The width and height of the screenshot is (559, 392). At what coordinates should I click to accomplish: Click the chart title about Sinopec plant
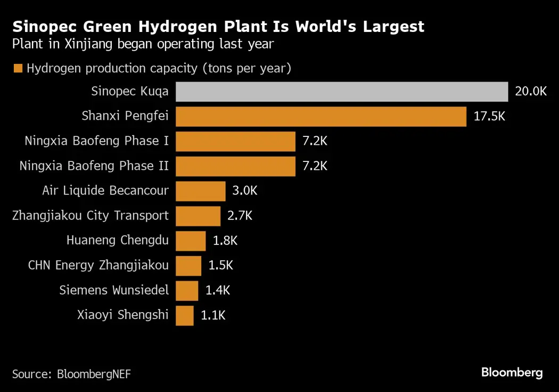click(x=218, y=27)
